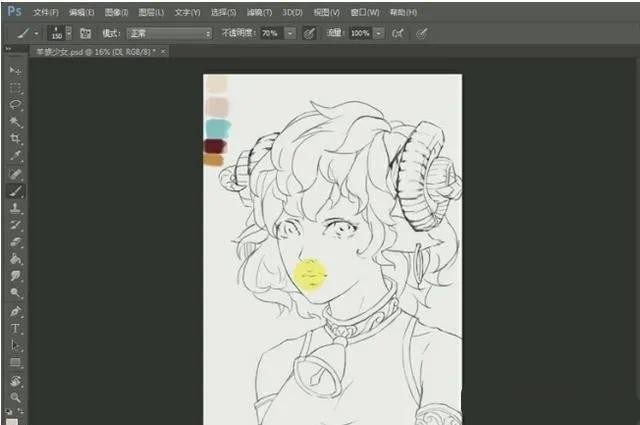Screen dimensions: 640x425
Task: Reset to default foreground/background colors
Action: [9, 411]
